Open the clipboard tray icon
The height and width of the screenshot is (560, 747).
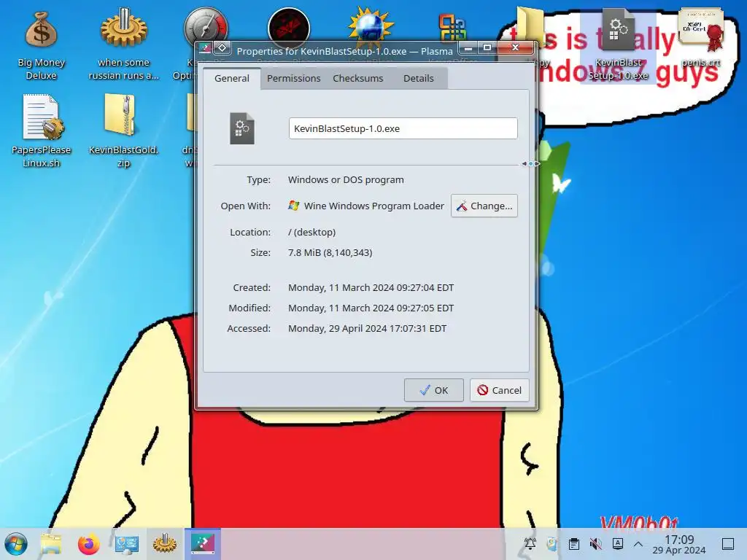click(x=574, y=544)
